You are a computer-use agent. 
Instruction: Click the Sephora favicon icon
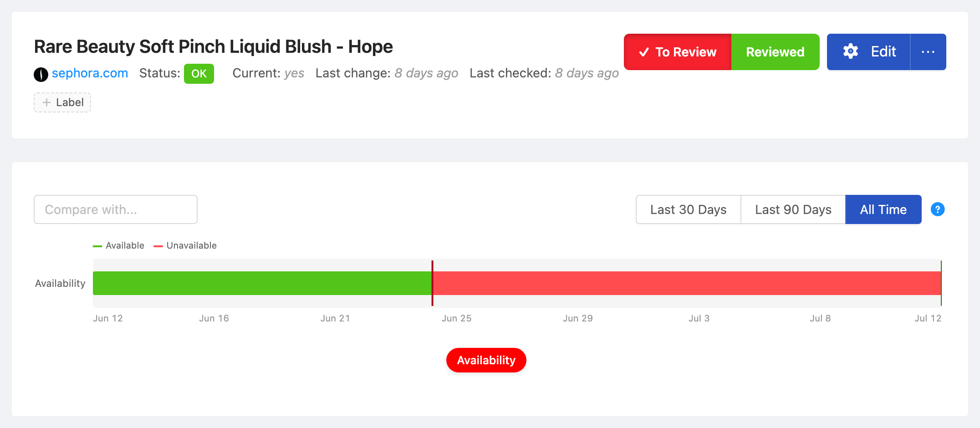click(x=41, y=74)
